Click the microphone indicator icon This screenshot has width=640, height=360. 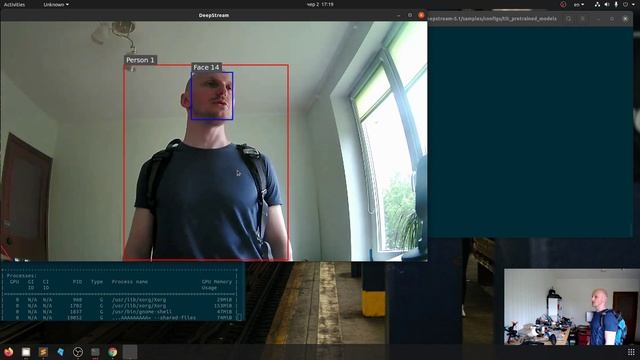pos(616,4)
